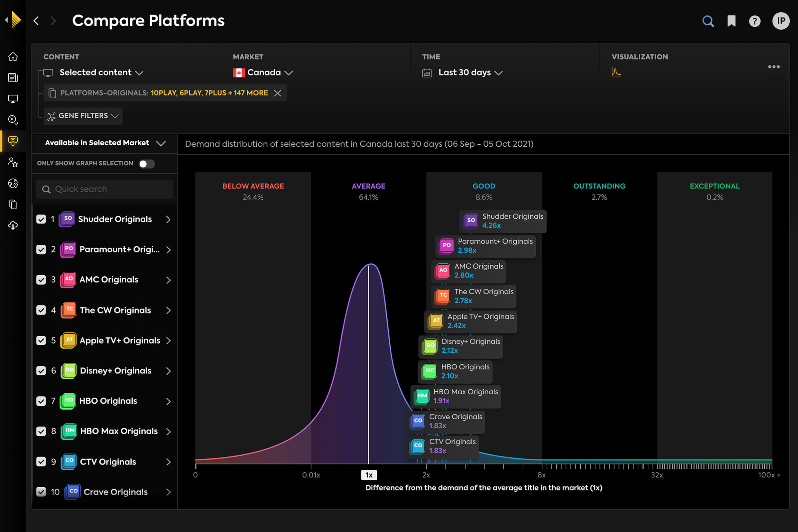Uncheck the AMC Originals checkbox
798x532 pixels.
click(x=41, y=280)
